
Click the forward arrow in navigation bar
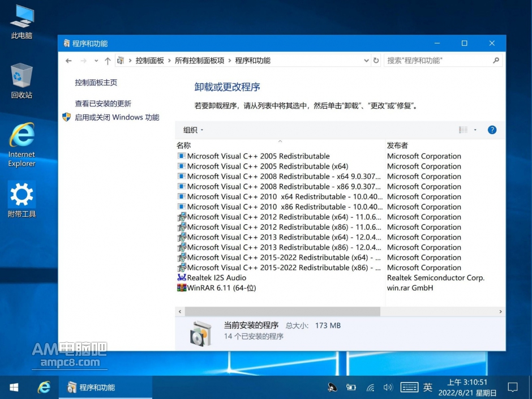pos(83,61)
